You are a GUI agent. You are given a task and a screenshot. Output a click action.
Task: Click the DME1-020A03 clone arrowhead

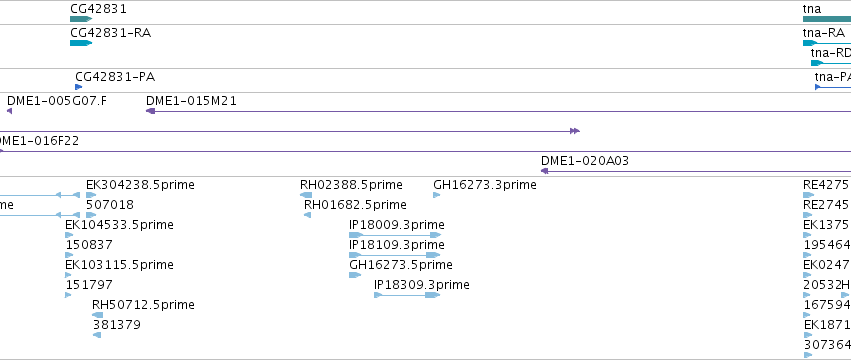click(x=545, y=171)
